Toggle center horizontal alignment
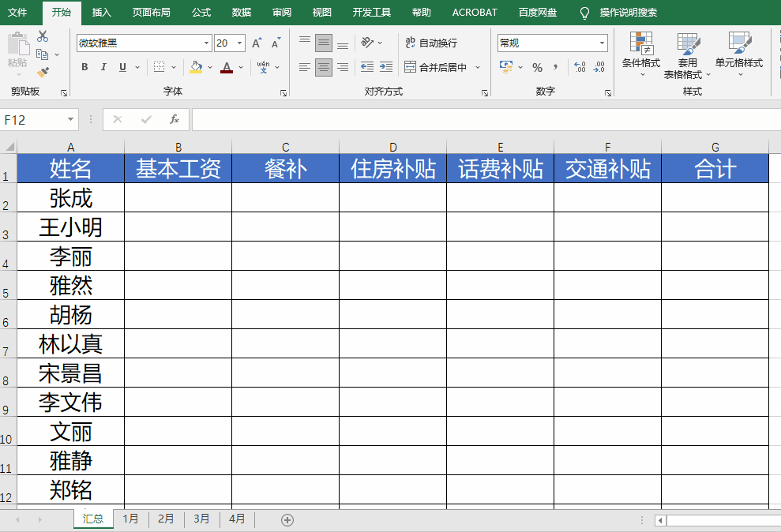The image size is (781, 532). pyautogui.click(x=324, y=67)
